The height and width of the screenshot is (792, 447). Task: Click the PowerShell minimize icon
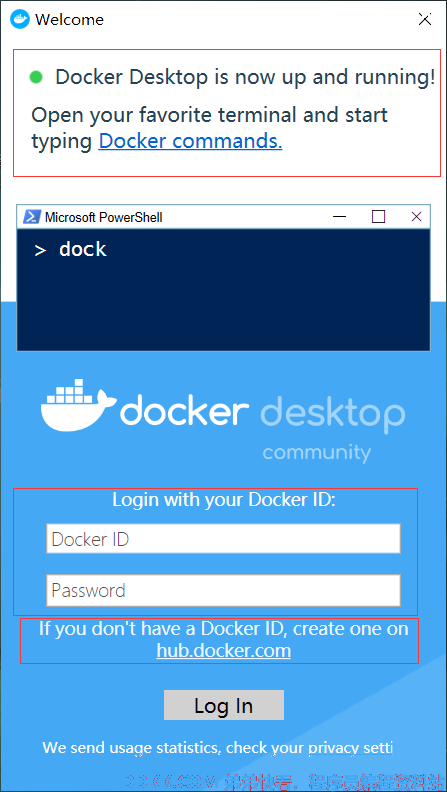click(x=339, y=217)
